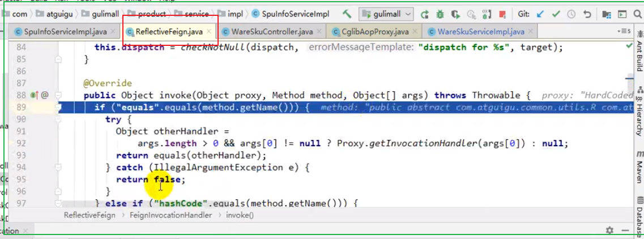The height and width of the screenshot is (239, 644).
Task: Stop the running process with red square
Action: [502, 14]
